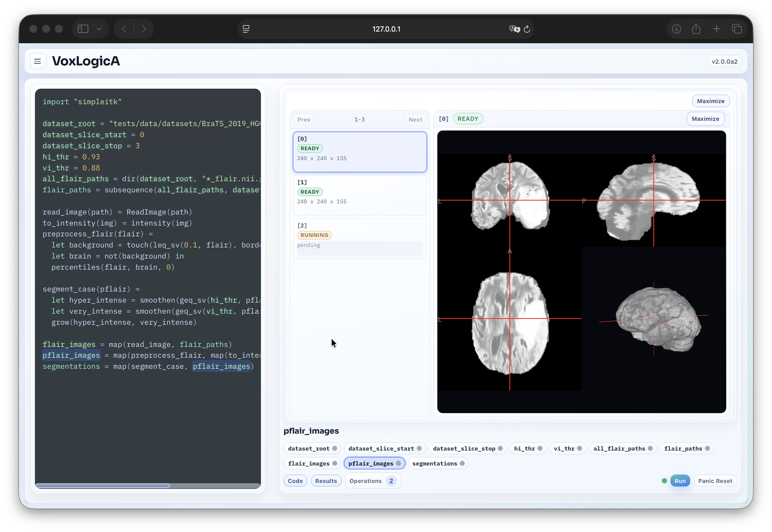Click the green indicator beside Run
772x532 pixels.
[664, 481]
